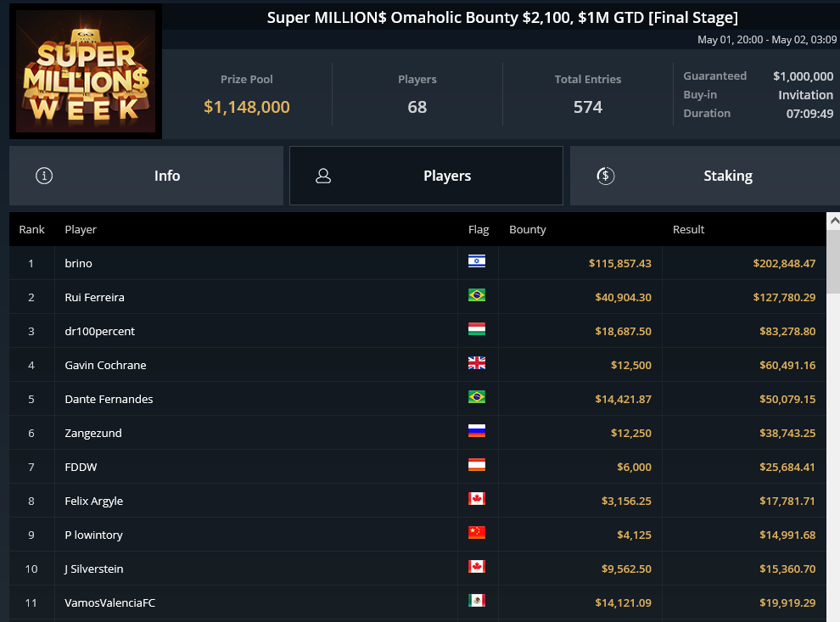
Task: Click FDDW's bounty $6,000
Action: click(x=635, y=468)
